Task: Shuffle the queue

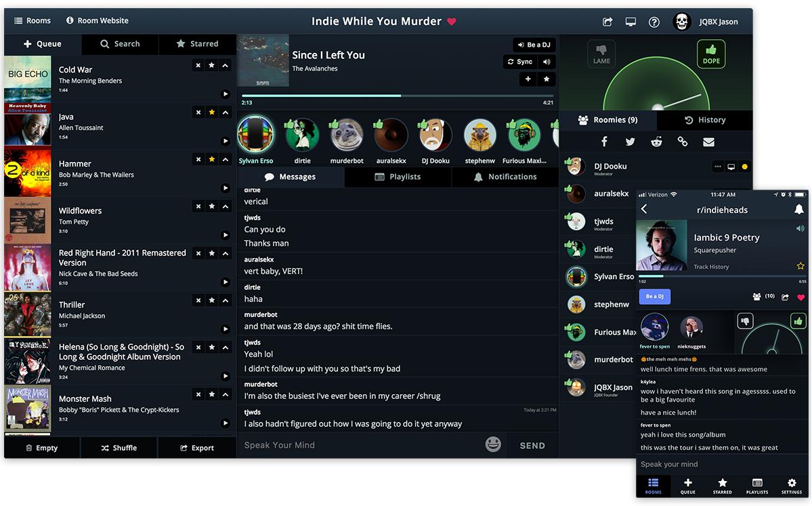Action: pyautogui.click(x=119, y=448)
